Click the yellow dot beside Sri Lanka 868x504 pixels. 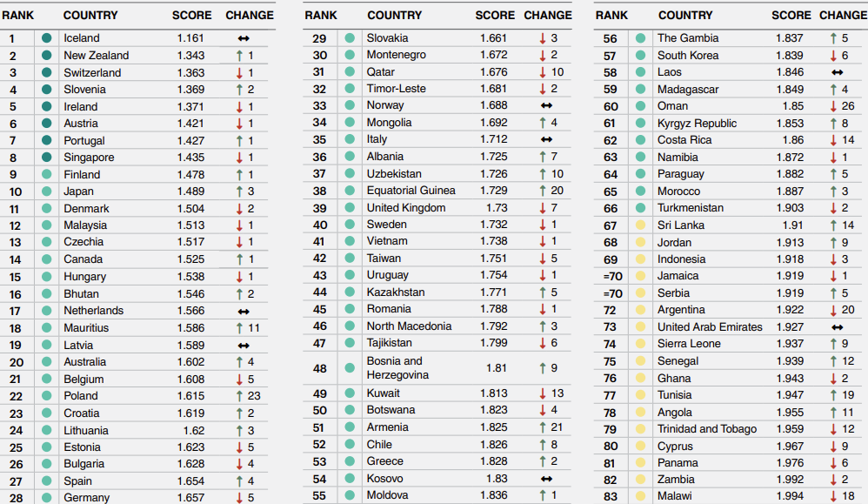click(640, 225)
